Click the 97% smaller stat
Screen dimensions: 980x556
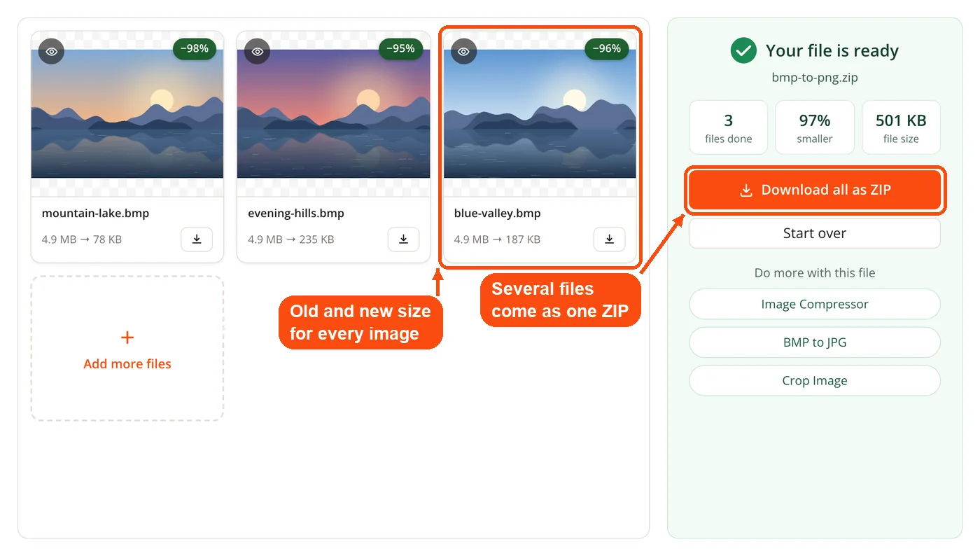click(x=815, y=127)
